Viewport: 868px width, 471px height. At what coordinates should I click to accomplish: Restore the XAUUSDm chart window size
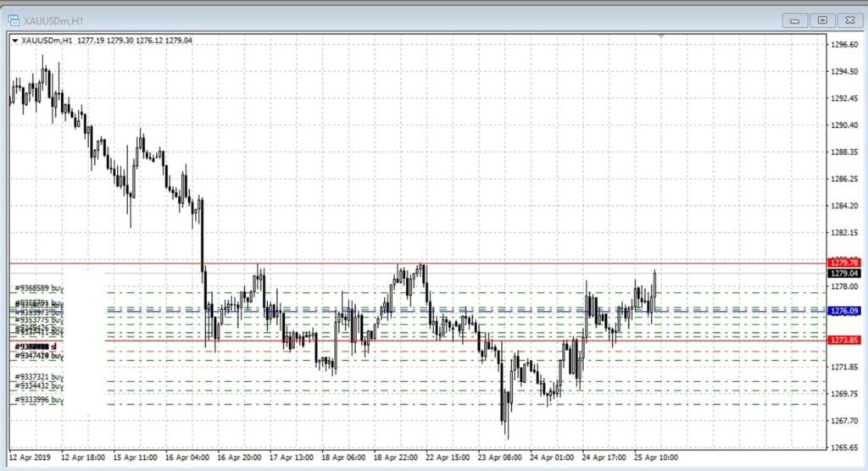(821, 19)
